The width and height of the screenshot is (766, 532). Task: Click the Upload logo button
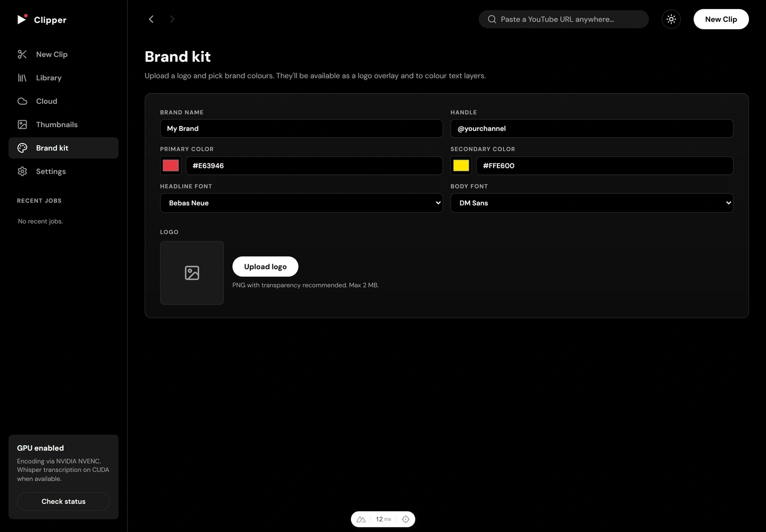click(x=265, y=267)
